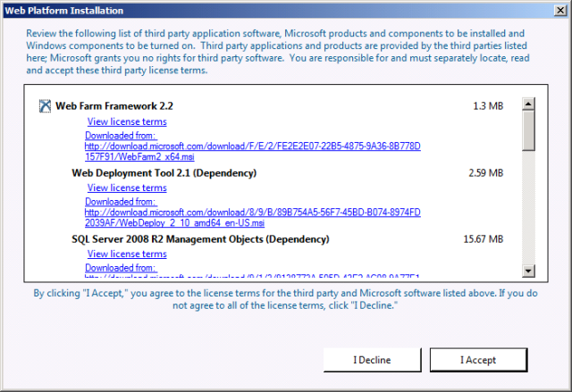Click the empty scrollbar track below the thumb
The height and width of the screenshot is (392, 572).
click(528, 205)
